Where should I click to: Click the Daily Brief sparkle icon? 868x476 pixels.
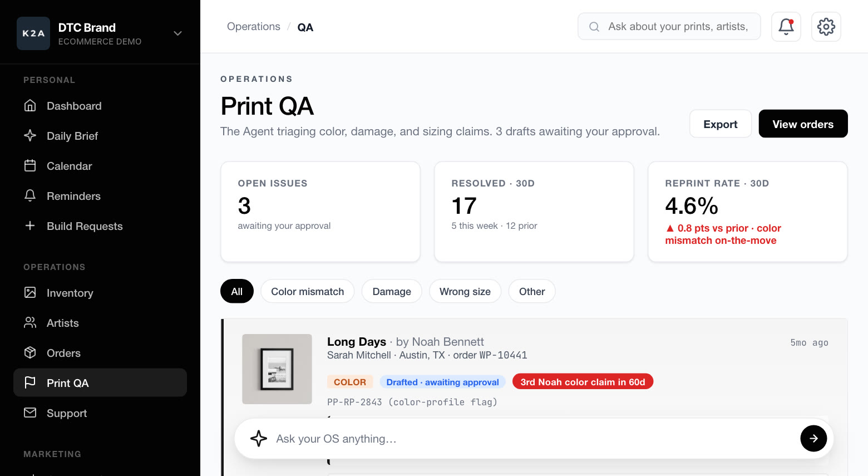[30, 136]
